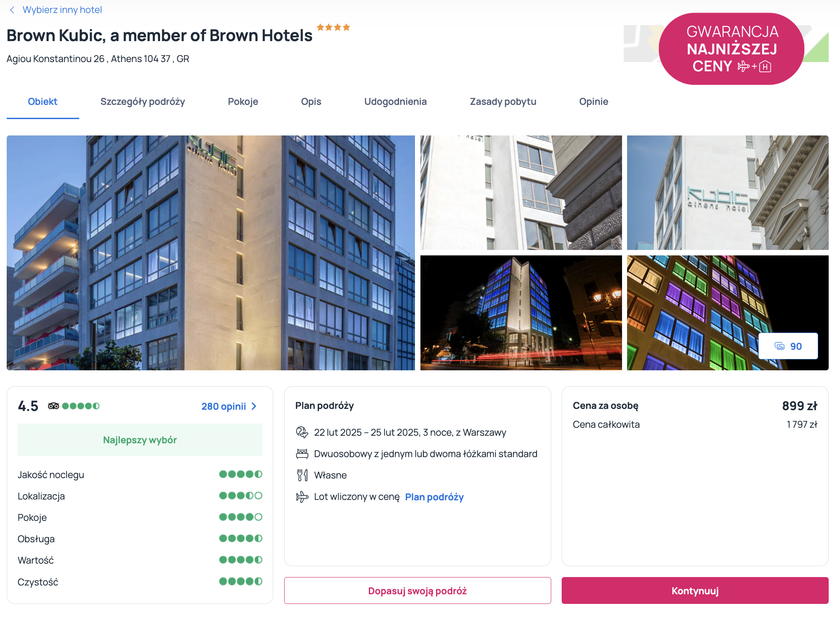This screenshot has width=840, height=619.
Task: Click the 4.5 rating score
Action: [x=28, y=406]
